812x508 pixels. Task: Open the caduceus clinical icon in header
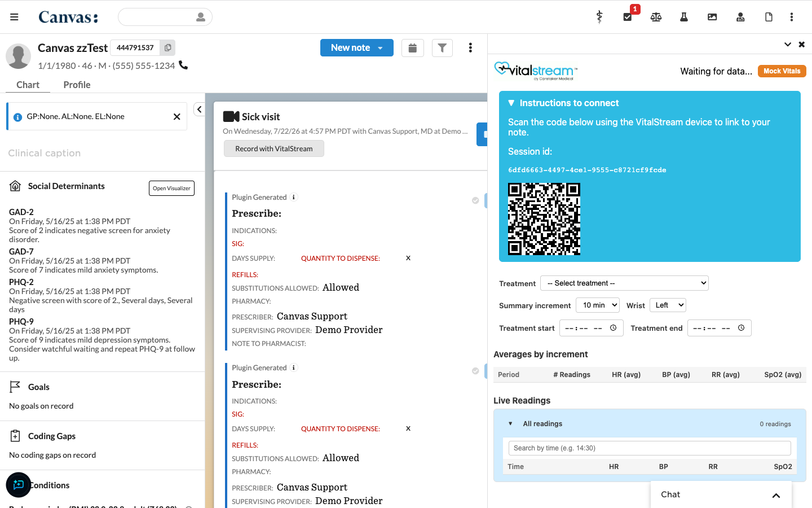point(599,17)
